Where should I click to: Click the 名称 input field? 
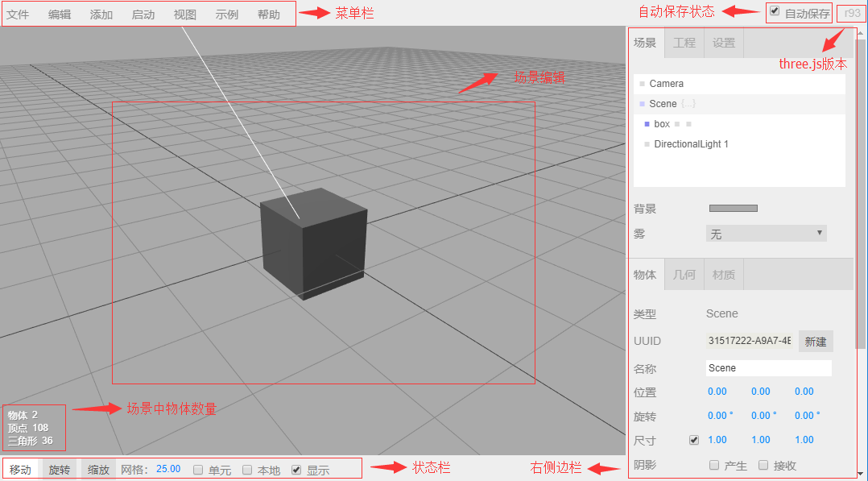(768, 368)
